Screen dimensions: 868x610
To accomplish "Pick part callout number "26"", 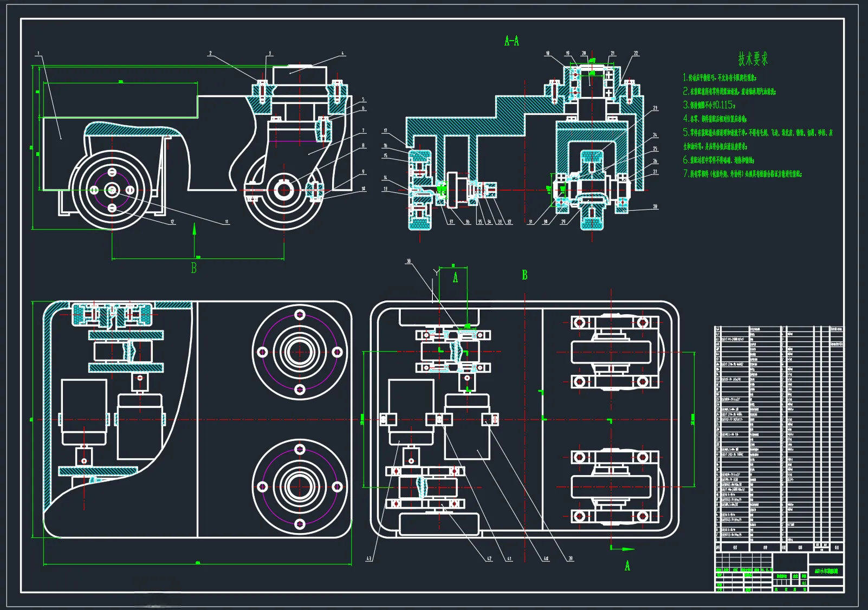I will pyautogui.click(x=655, y=161).
